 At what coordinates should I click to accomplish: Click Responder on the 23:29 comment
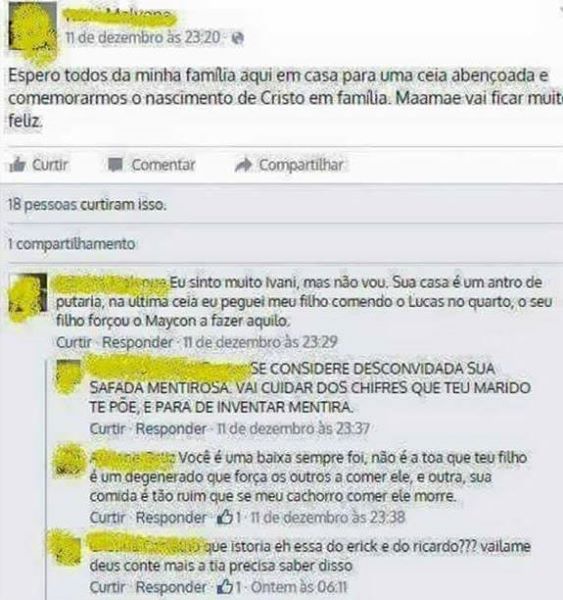point(137,342)
